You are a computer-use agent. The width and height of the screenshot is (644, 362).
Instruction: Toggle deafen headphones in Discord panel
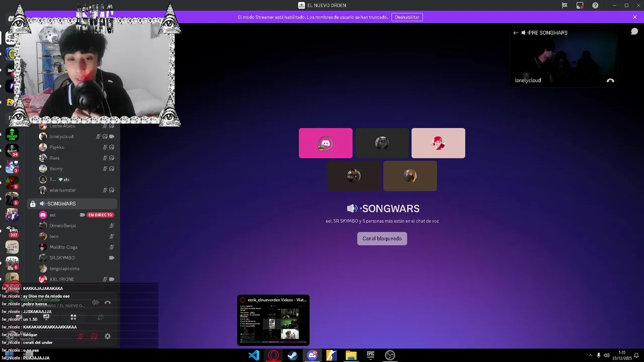(94, 336)
